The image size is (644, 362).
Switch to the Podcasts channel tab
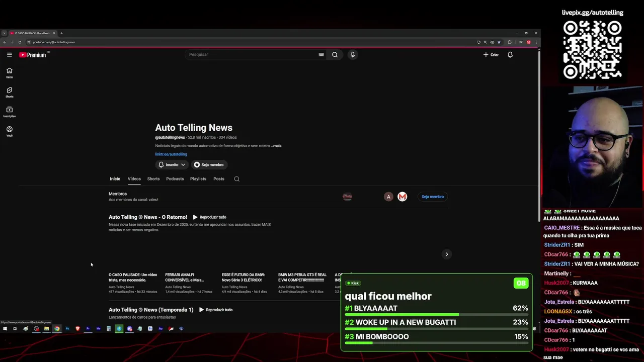pyautogui.click(x=175, y=179)
